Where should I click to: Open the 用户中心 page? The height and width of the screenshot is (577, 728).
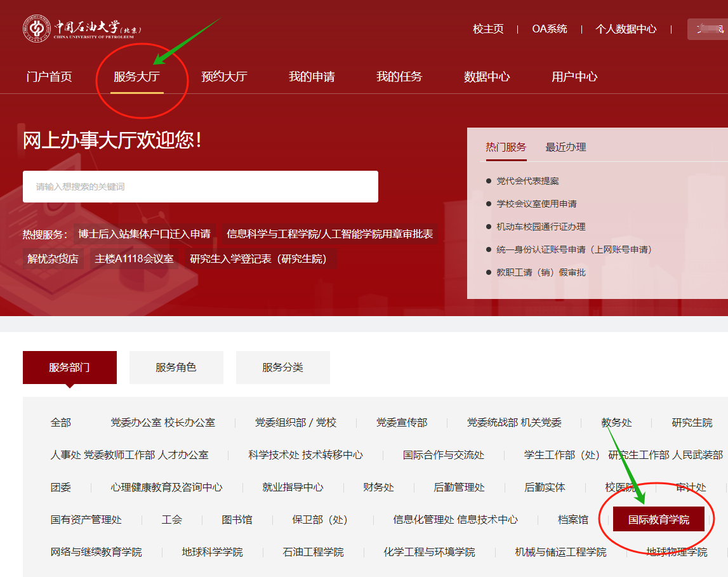[x=573, y=76]
